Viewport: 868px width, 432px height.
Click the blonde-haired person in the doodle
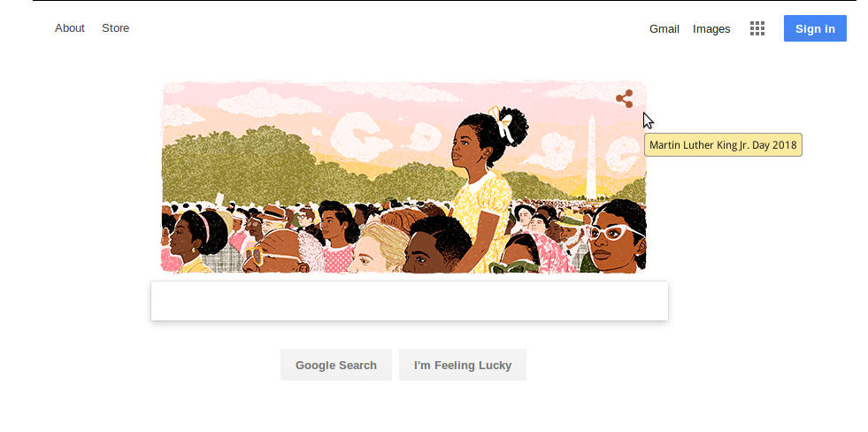pos(380,248)
